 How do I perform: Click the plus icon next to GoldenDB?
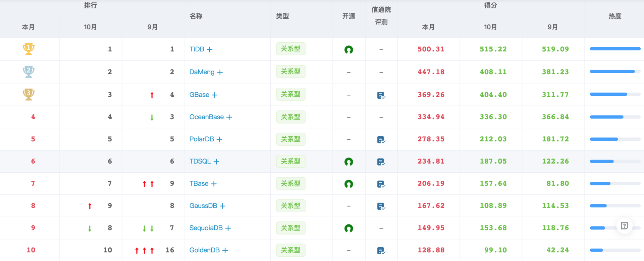coord(225,250)
